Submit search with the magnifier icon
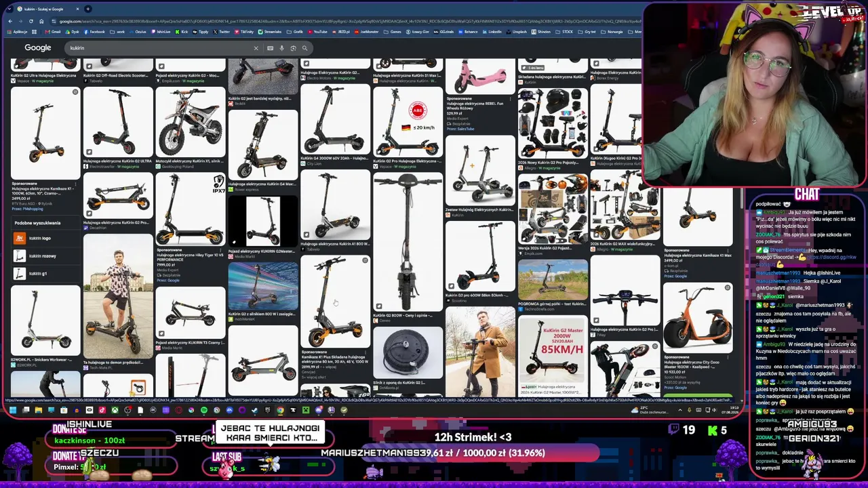This screenshot has width=868, height=488. point(304,48)
